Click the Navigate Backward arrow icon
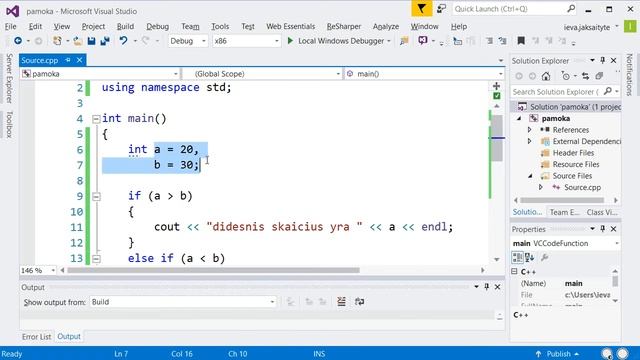Image resolution: width=640 pixels, height=360 pixels. (18, 41)
